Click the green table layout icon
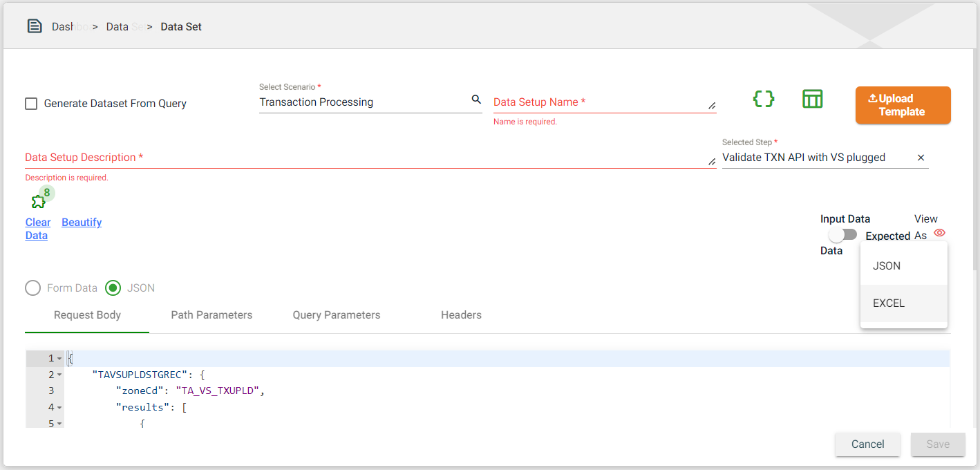The image size is (980, 470). coord(812,99)
